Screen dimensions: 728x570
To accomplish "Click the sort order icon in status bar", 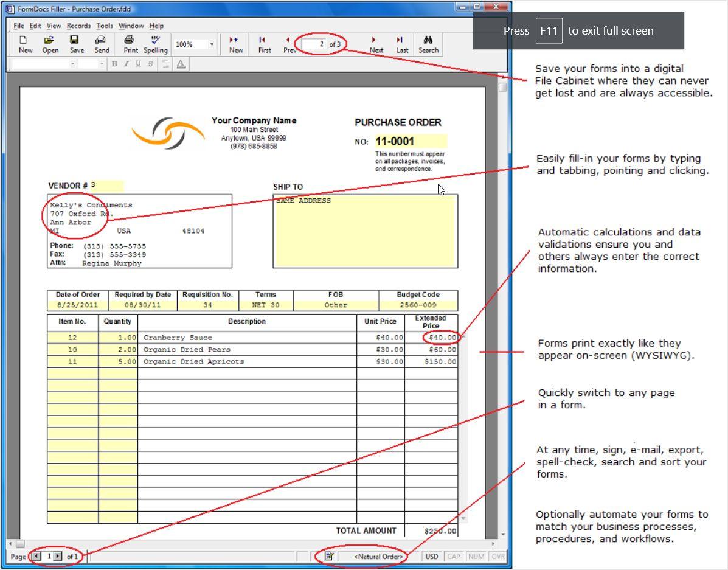I will [329, 556].
